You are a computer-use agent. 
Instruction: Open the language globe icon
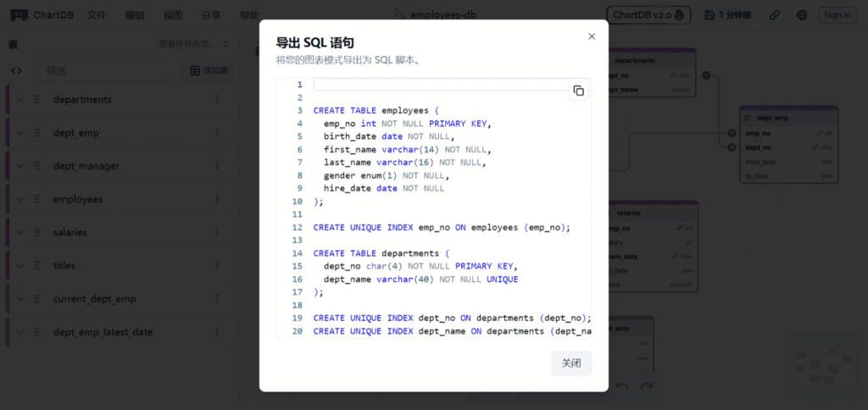(x=801, y=15)
